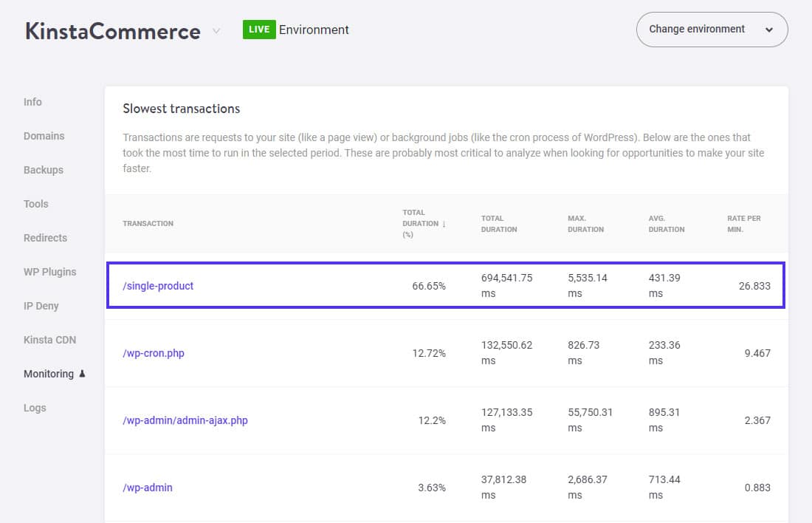Open the Tools section

36,204
